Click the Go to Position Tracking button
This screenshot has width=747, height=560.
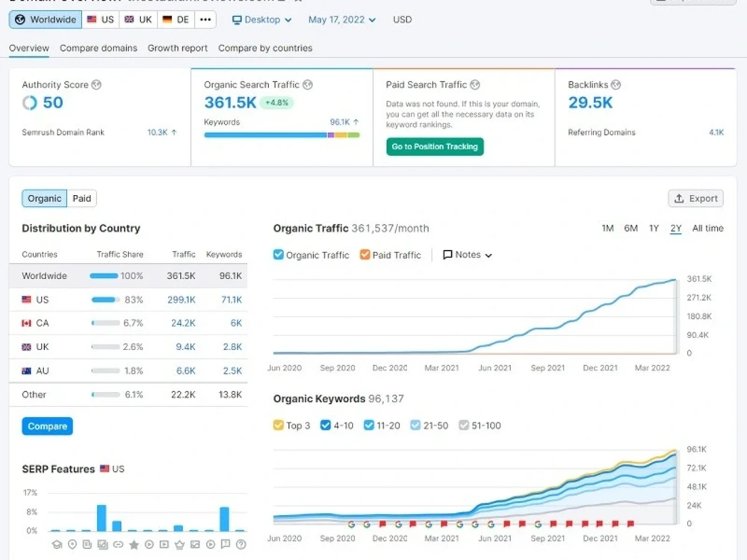coord(435,146)
